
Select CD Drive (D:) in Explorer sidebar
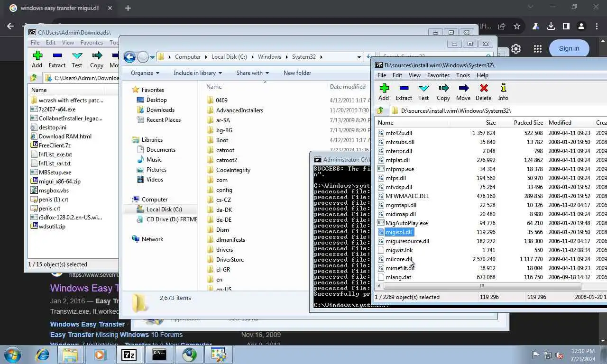pos(166,219)
